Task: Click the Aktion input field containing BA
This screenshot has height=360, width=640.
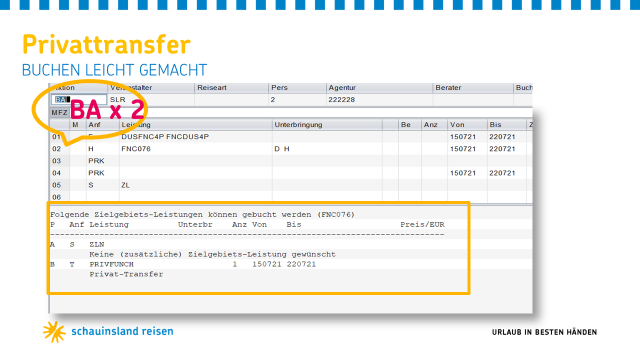Action: (79, 99)
